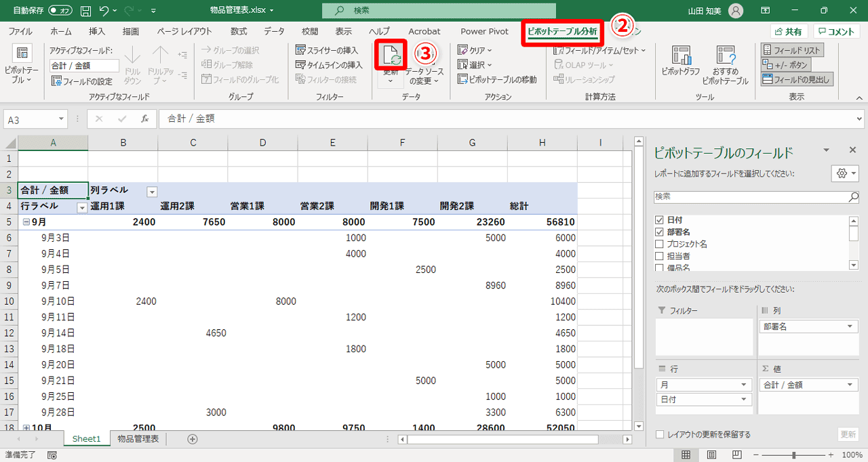Insert a Slicer (スライサーの挿入)
868x462 pixels.
click(x=327, y=50)
